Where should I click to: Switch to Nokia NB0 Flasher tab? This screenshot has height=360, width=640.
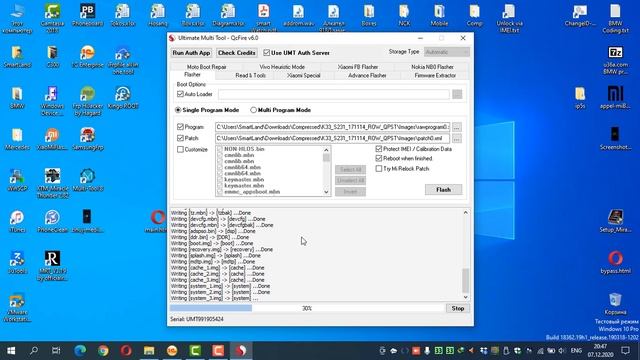point(432,67)
